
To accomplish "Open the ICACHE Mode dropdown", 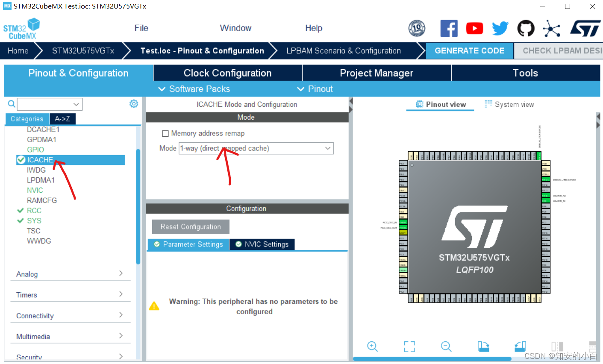I will (256, 148).
